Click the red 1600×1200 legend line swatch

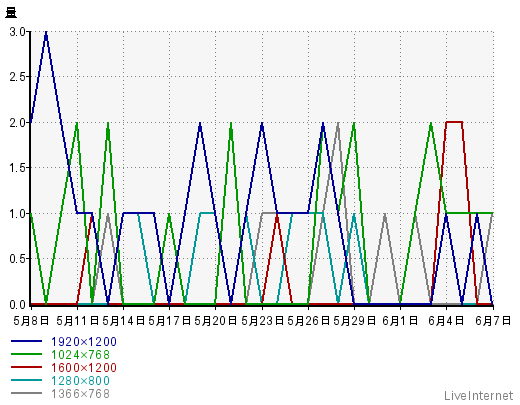[x=26, y=367]
